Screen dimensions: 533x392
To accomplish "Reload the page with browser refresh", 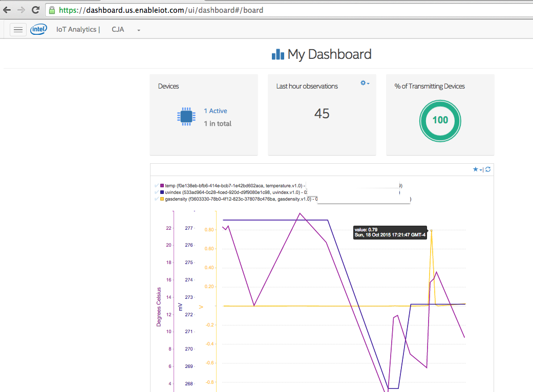I will tap(35, 10).
